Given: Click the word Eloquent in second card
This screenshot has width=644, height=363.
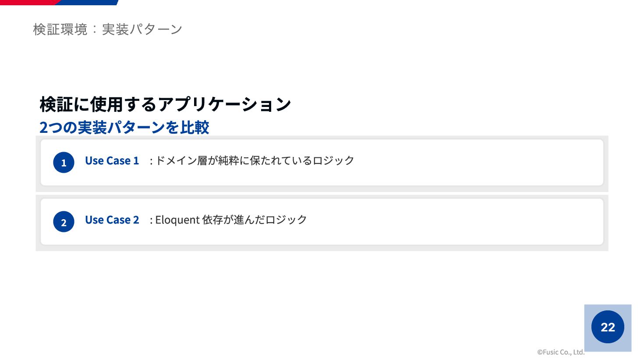Looking at the screenshot, I should pyautogui.click(x=177, y=220).
